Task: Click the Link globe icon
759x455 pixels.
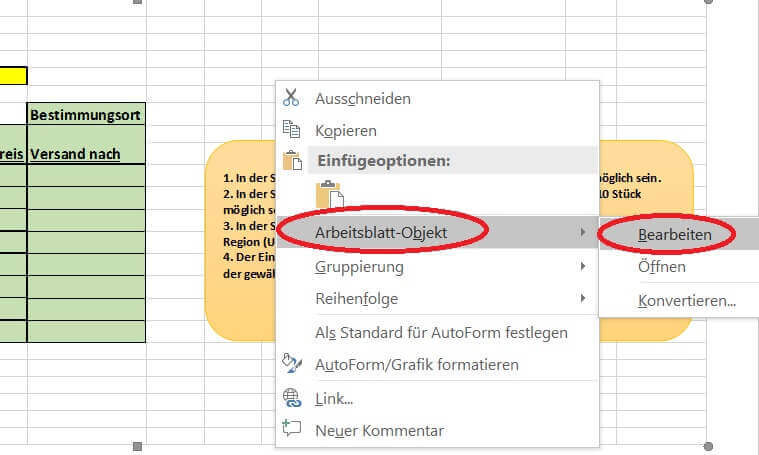Action: click(x=292, y=397)
